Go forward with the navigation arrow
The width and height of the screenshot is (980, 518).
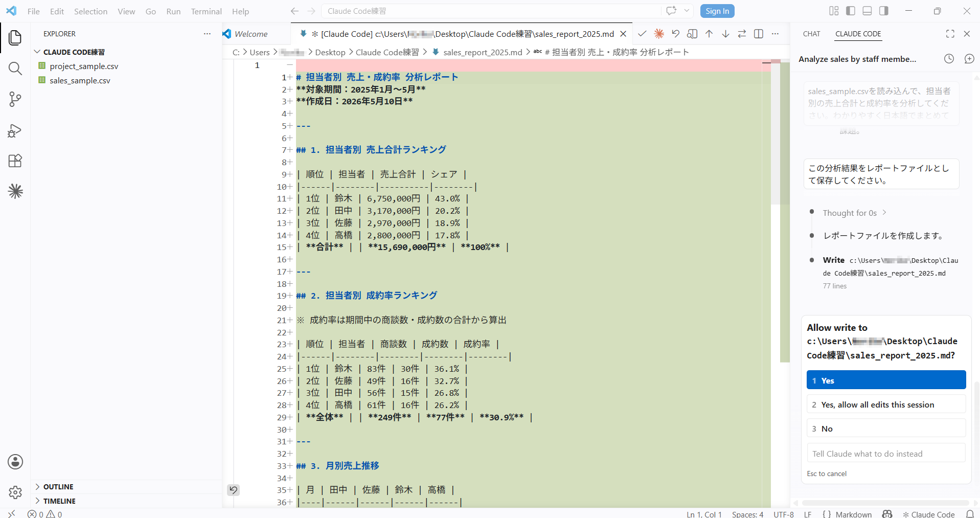click(x=311, y=11)
